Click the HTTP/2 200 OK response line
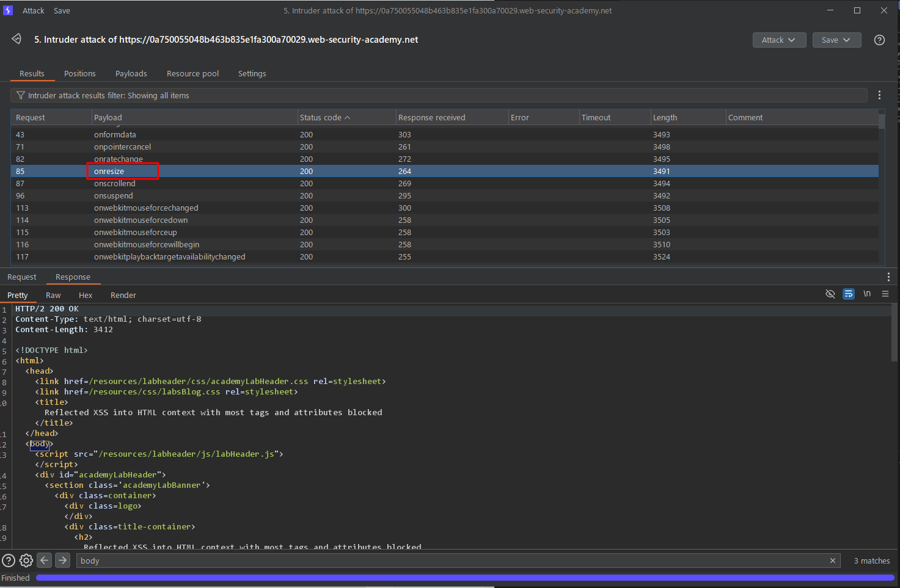The image size is (900, 588). (47, 308)
